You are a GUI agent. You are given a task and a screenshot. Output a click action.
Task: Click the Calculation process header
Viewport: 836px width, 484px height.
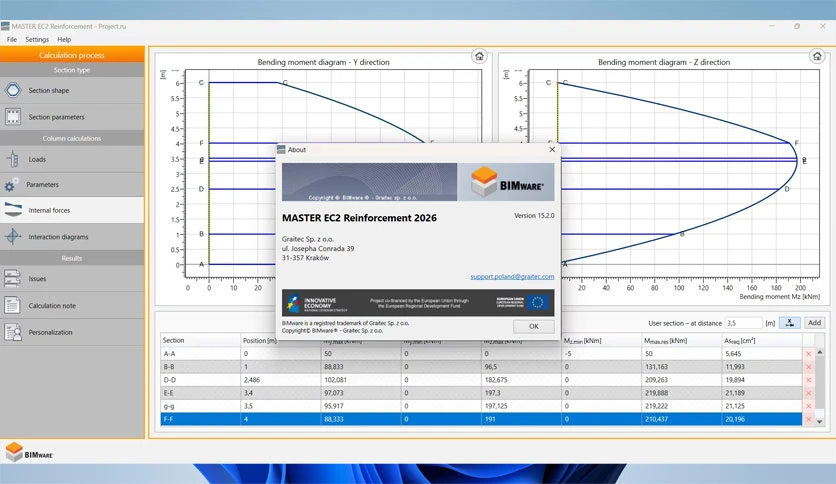[x=72, y=55]
